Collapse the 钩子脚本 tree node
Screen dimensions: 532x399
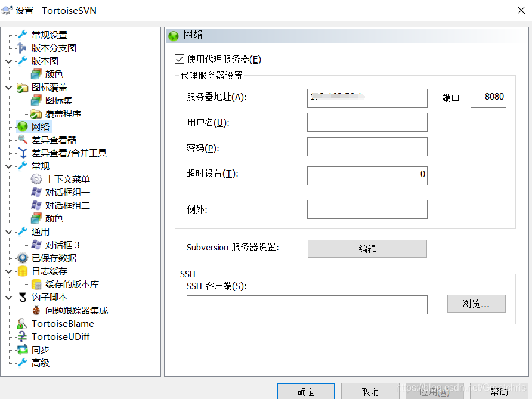point(9,298)
